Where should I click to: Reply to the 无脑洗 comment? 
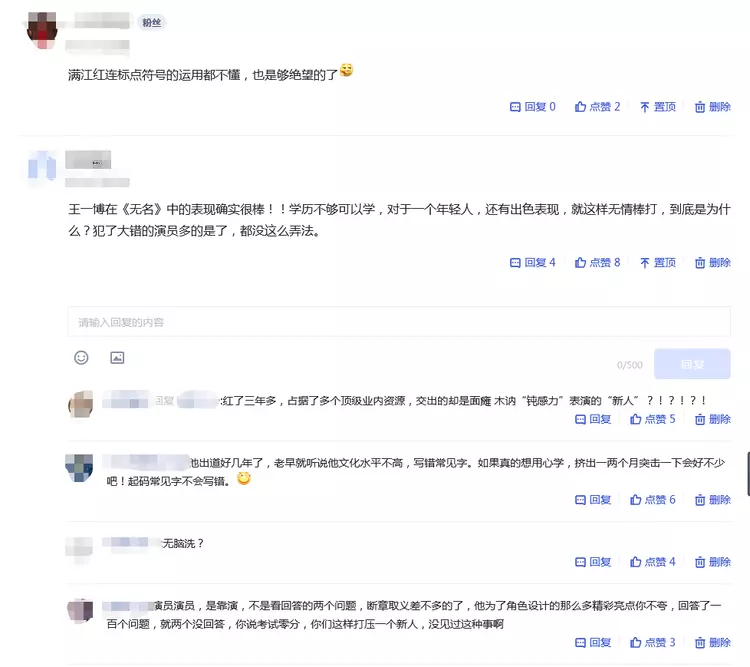pos(593,562)
